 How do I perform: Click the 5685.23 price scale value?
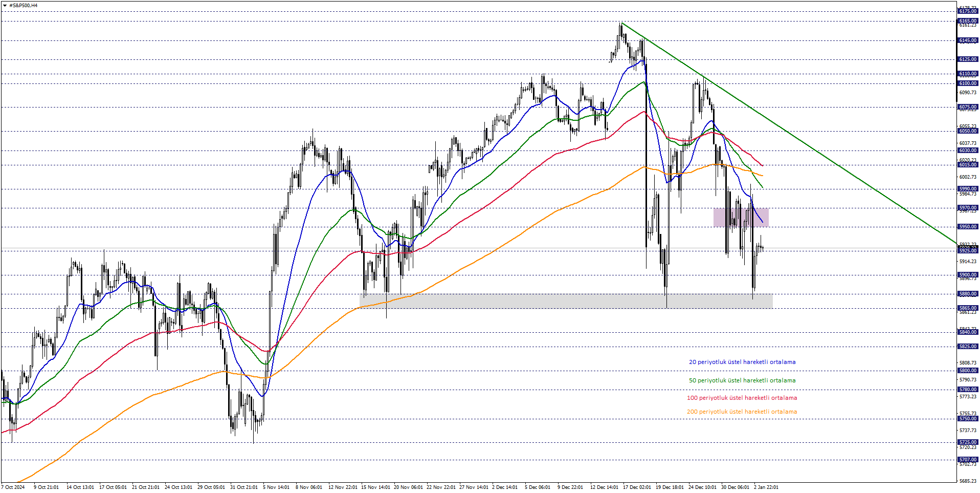tap(968, 481)
